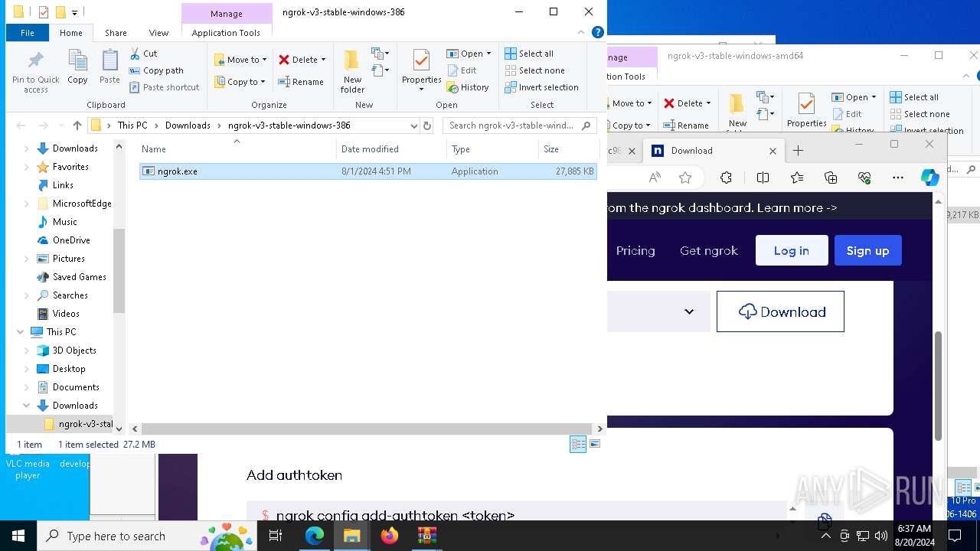Select the Download browser tab

tap(712, 151)
